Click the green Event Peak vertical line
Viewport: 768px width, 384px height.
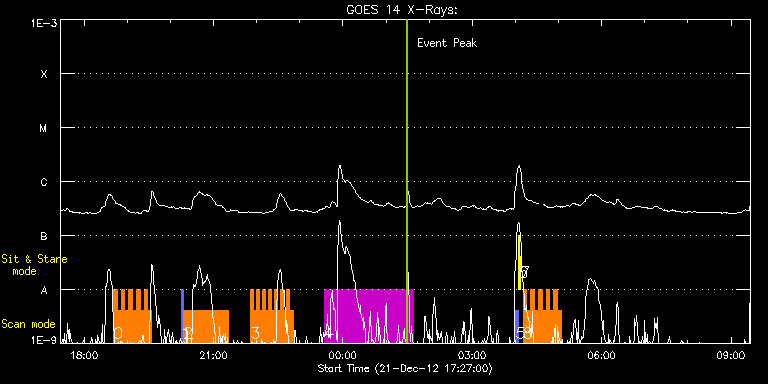pos(407,181)
